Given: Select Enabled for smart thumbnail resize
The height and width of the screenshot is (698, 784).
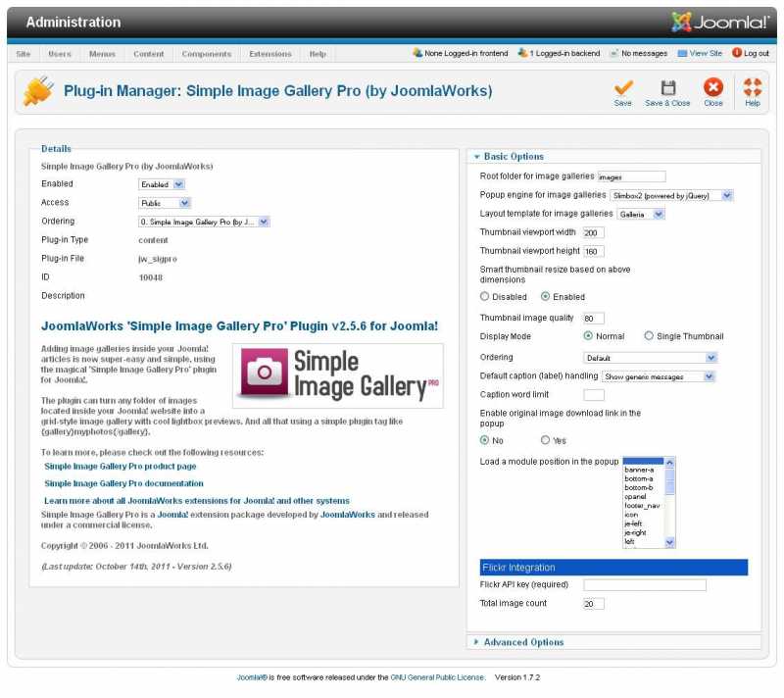Looking at the screenshot, I should pos(545,296).
